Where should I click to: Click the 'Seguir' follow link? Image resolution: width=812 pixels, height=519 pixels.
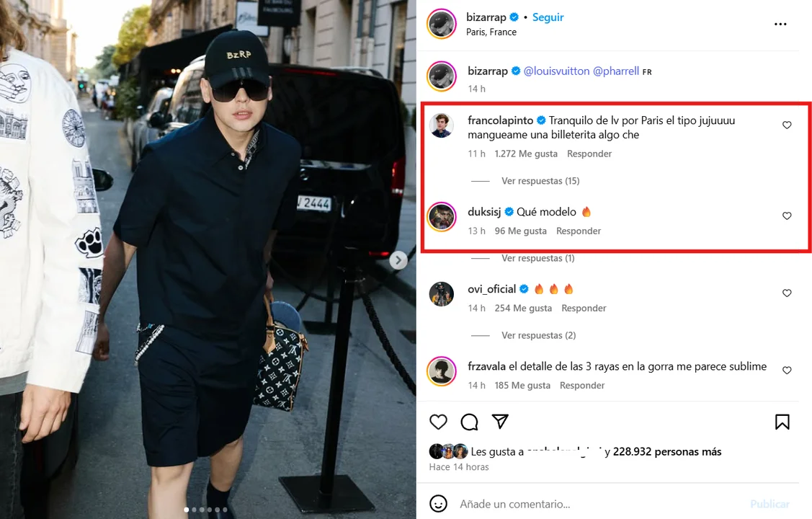548,17
